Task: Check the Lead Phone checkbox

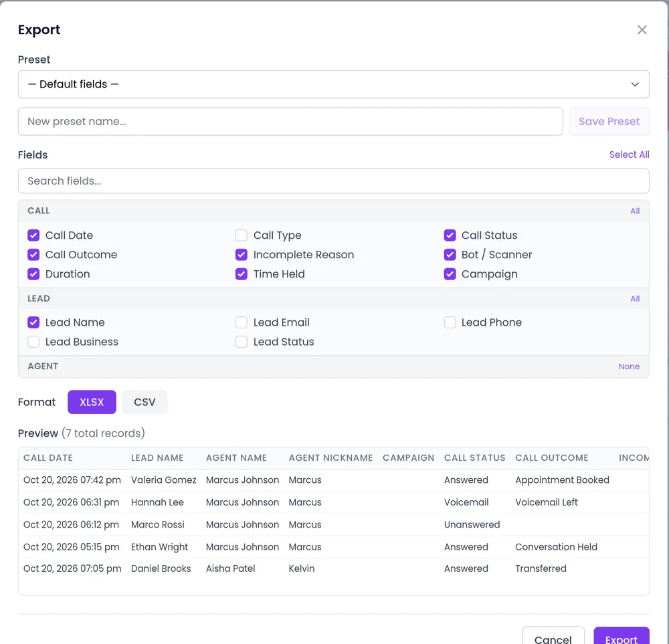Action: (450, 322)
